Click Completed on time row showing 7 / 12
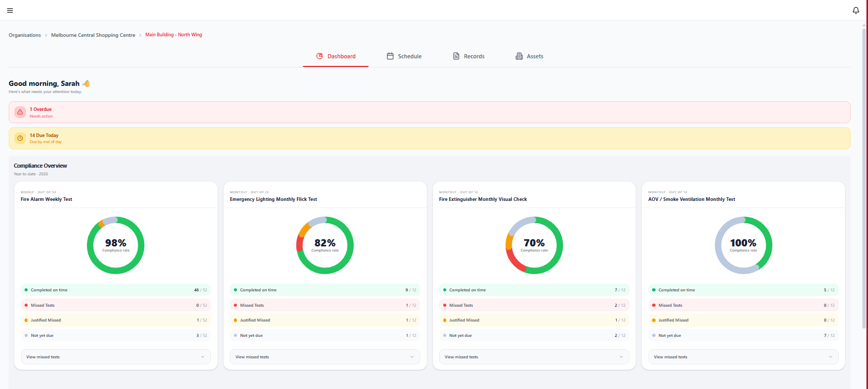 point(534,290)
